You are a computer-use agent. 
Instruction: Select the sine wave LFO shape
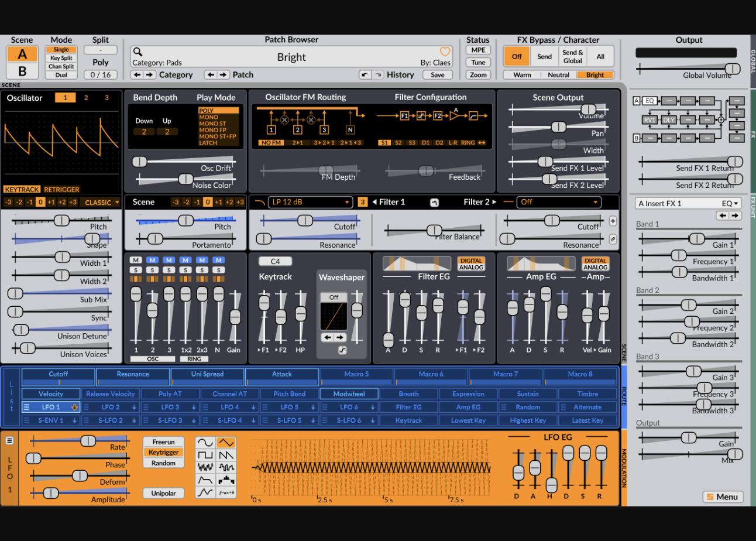coord(205,443)
